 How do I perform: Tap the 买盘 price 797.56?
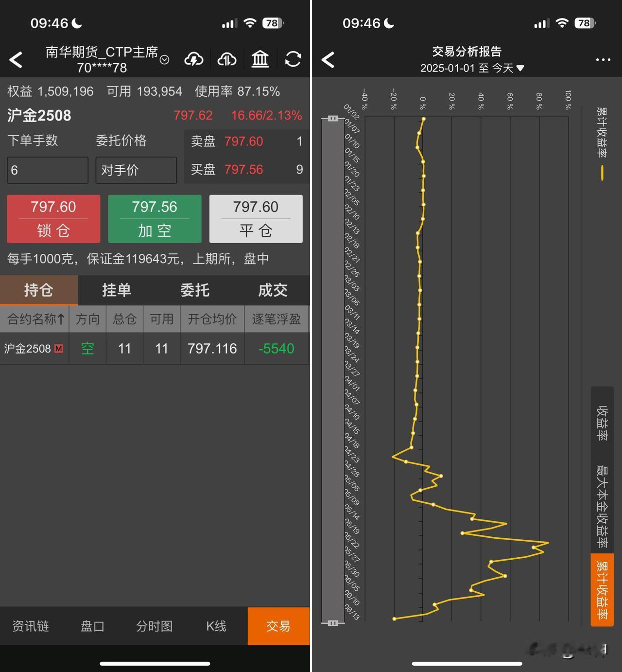[x=243, y=169]
